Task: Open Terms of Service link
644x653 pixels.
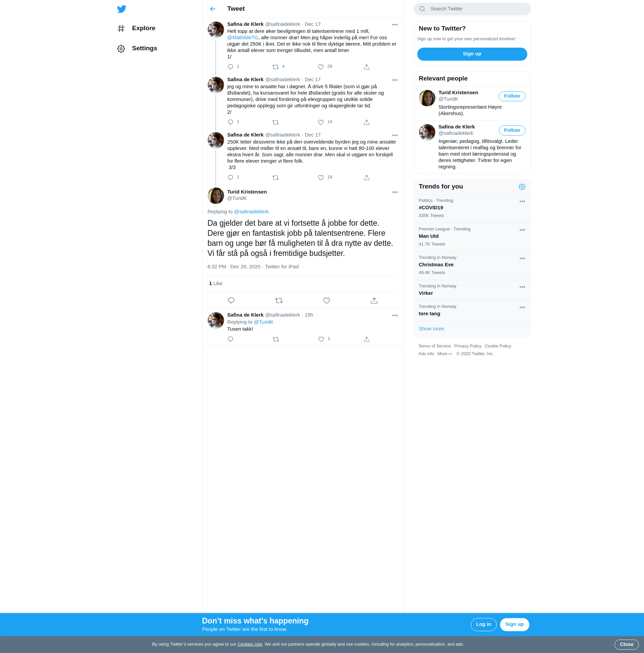Action: 434,346
